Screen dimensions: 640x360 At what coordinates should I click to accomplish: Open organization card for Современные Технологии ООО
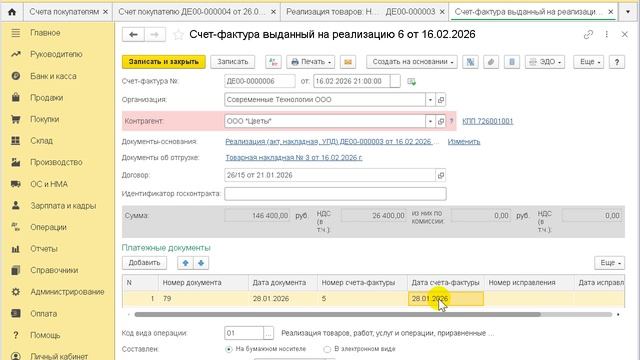click(441, 100)
